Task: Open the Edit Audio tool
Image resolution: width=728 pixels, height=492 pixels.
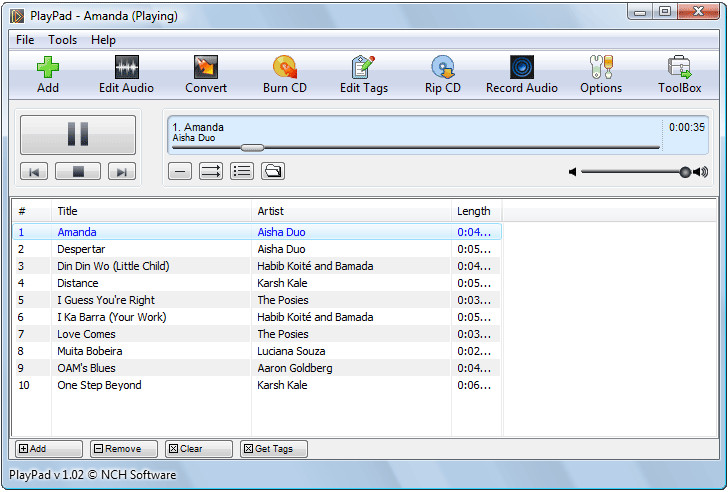Action: pos(126,74)
